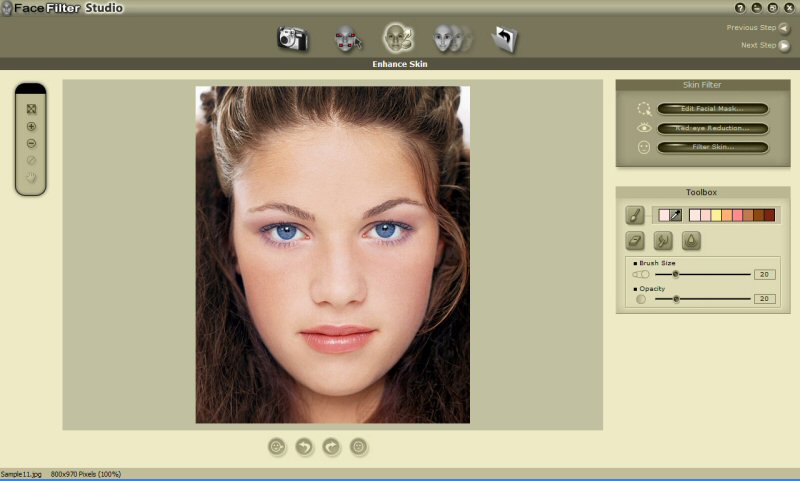Choose the dark brown skin color swatch
The height and width of the screenshot is (481, 800).
pos(769,215)
